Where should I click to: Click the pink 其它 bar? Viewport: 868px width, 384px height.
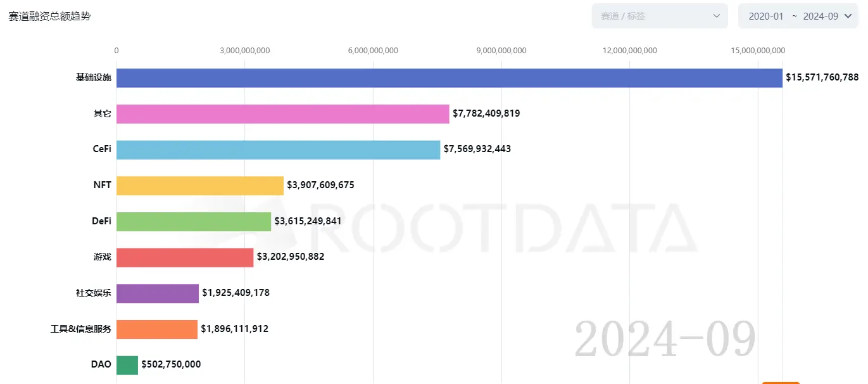point(282,114)
